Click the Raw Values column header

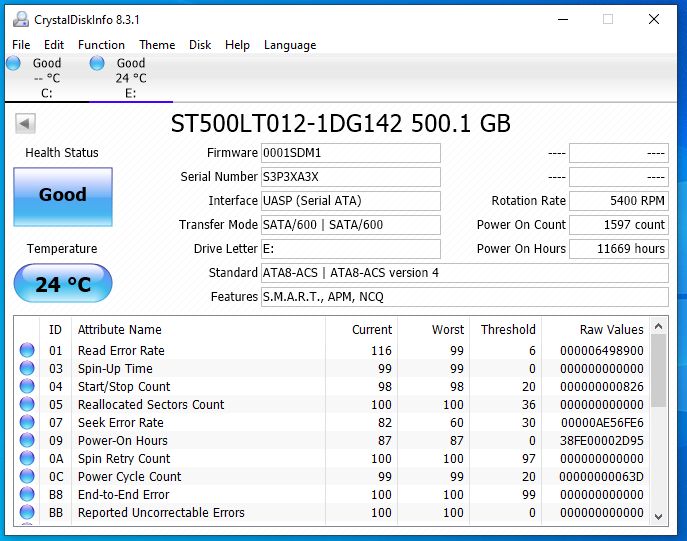611,329
